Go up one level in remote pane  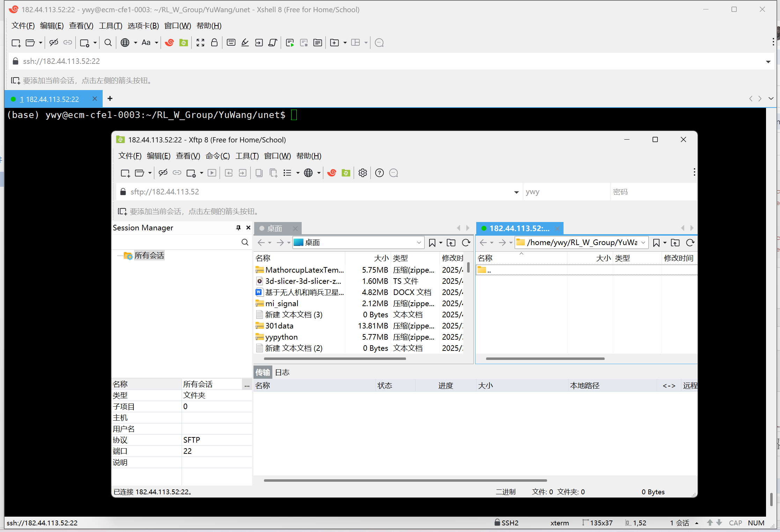675,243
